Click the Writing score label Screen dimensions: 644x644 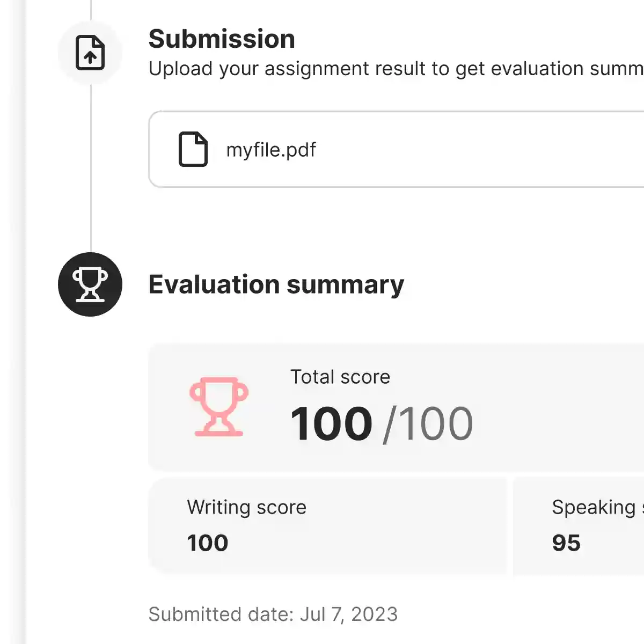(246, 507)
